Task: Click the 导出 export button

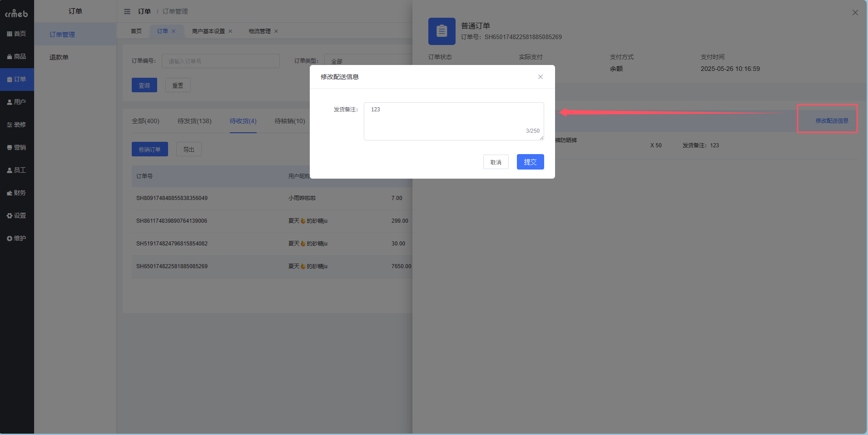Action: coord(188,149)
